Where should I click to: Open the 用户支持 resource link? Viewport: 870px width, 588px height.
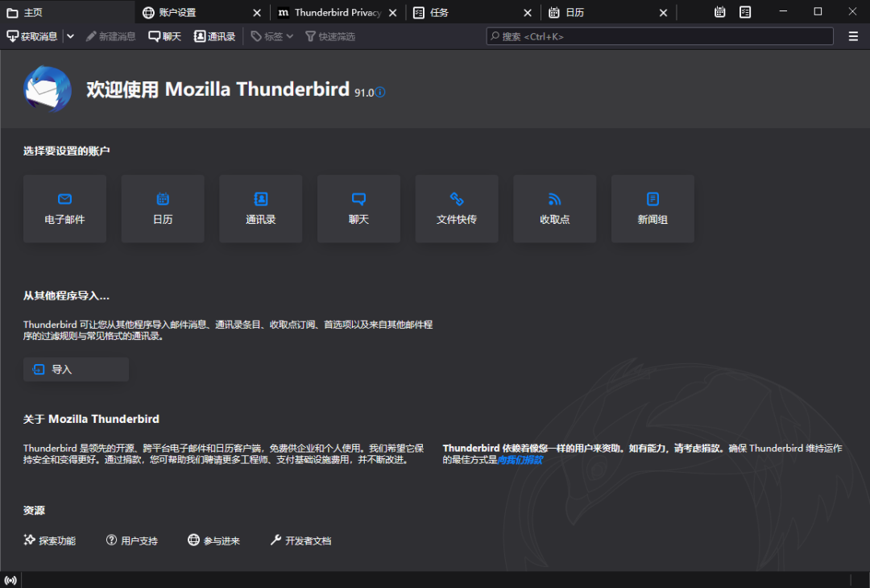tap(132, 540)
